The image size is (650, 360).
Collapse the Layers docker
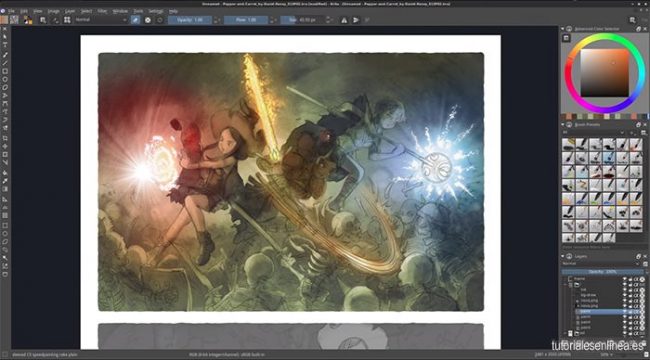point(563,256)
